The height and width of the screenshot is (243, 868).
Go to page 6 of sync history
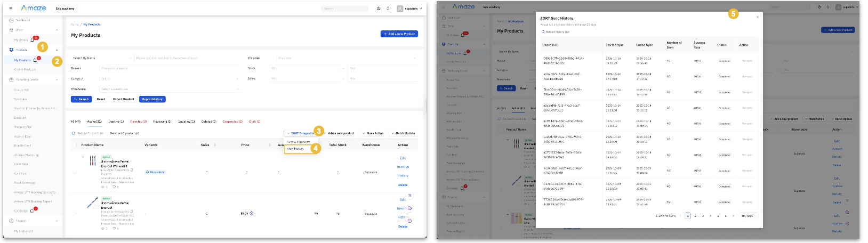[726, 216]
